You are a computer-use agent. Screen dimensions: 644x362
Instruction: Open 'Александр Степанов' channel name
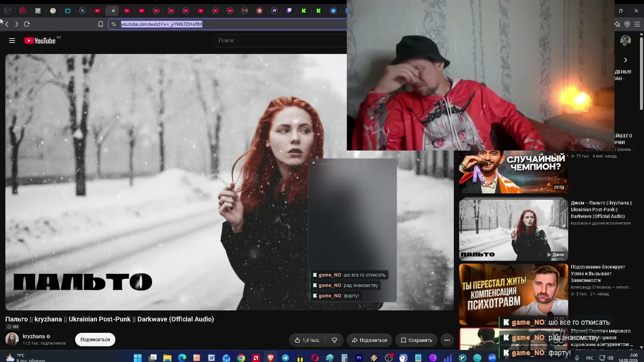click(601, 287)
